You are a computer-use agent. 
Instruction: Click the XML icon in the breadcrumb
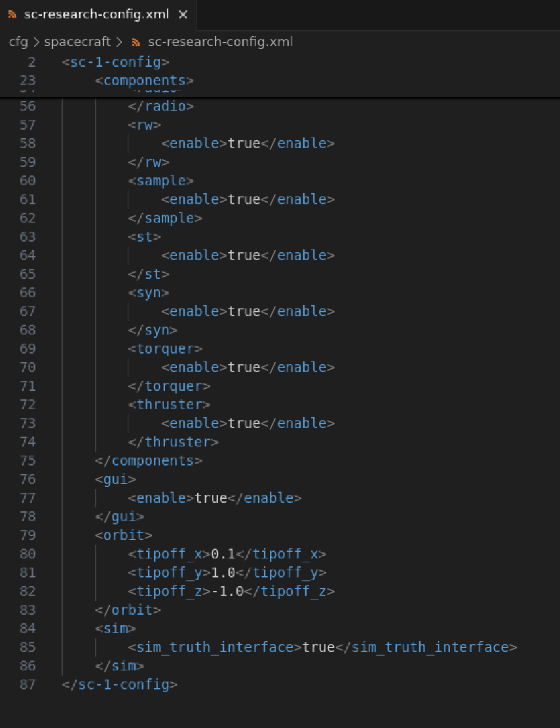pyautogui.click(x=136, y=43)
